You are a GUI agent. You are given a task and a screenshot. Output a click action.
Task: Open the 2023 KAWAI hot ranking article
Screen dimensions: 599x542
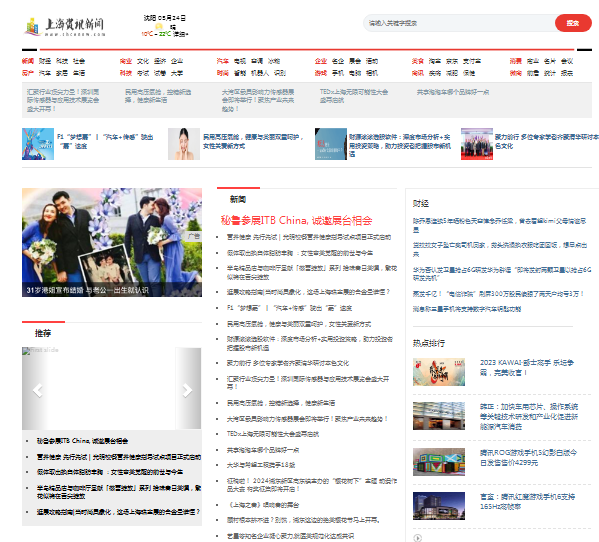(527, 367)
